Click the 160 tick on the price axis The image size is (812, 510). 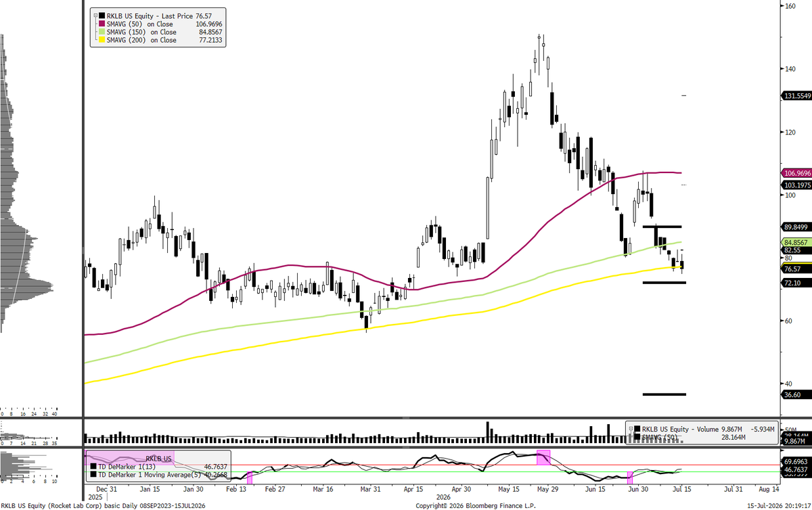click(790, 6)
